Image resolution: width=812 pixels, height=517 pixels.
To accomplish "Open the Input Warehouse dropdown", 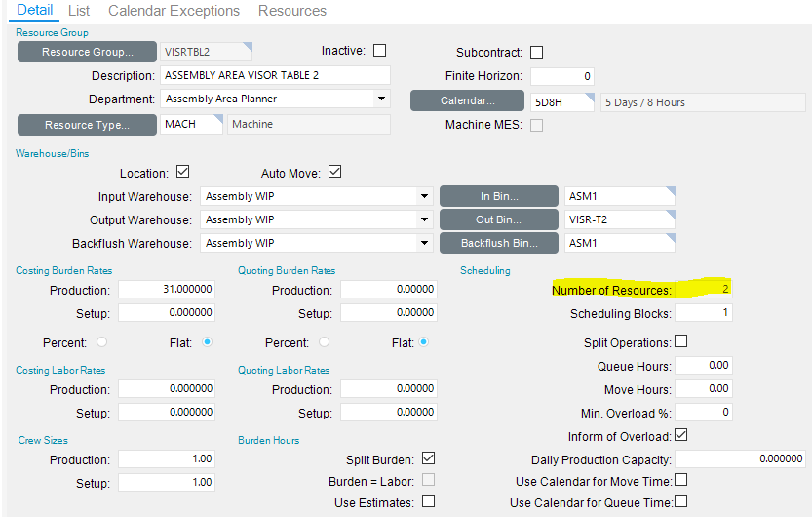I will click(424, 195).
